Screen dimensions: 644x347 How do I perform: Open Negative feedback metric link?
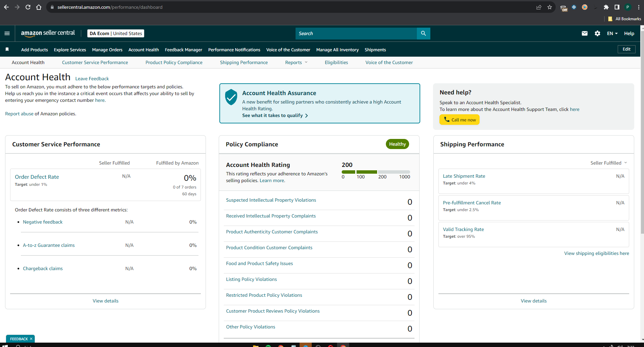click(x=43, y=222)
